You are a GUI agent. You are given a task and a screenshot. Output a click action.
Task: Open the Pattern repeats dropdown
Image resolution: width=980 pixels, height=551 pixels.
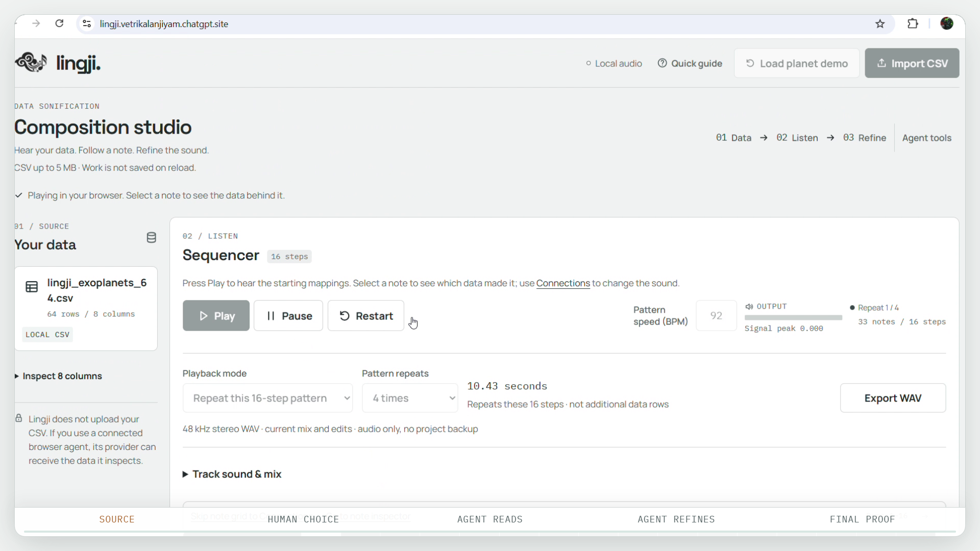tap(410, 398)
